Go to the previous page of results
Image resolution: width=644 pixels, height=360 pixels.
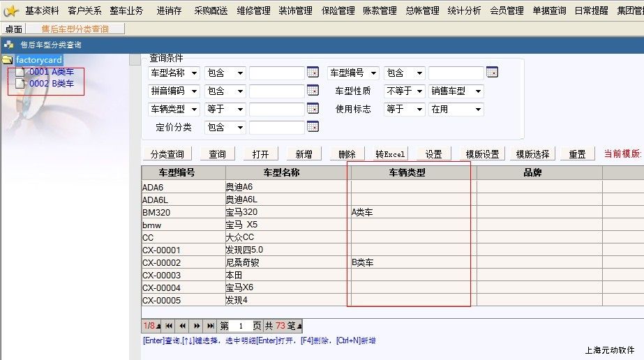coord(184,326)
